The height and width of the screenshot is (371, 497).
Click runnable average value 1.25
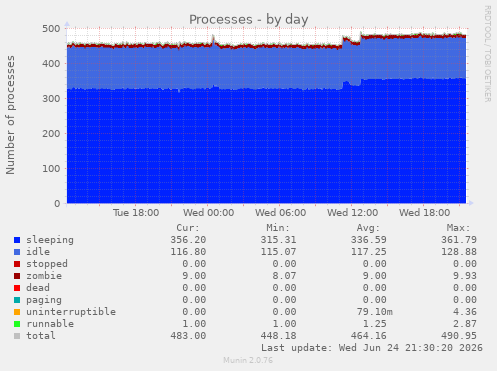pos(375,324)
